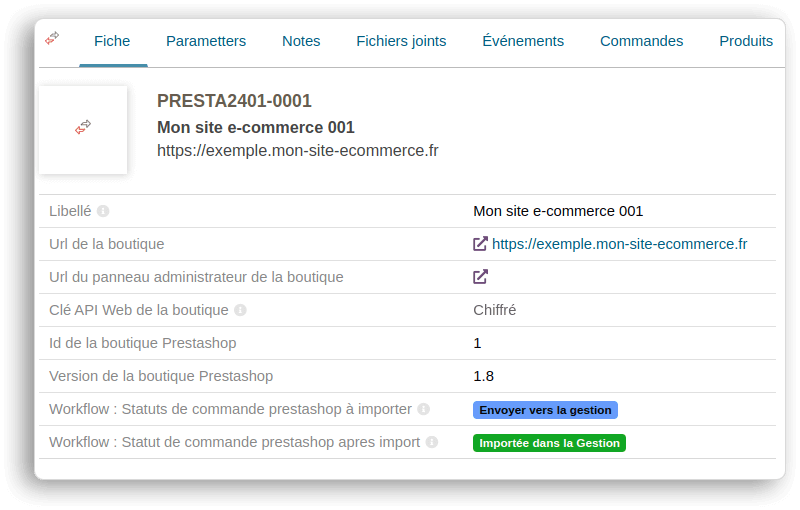800x510 pixels.
Task: Open the Parametters tab
Action: 206,41
